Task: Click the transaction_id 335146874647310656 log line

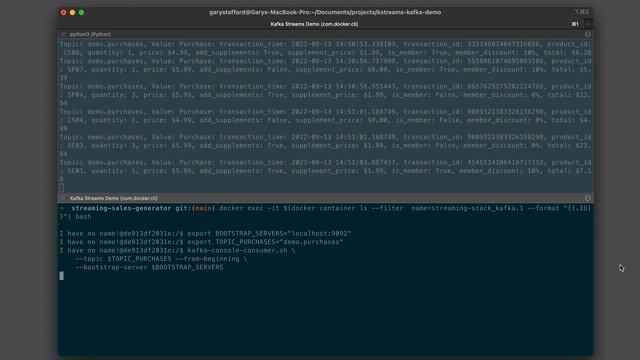Action: [x=325, y=49]
